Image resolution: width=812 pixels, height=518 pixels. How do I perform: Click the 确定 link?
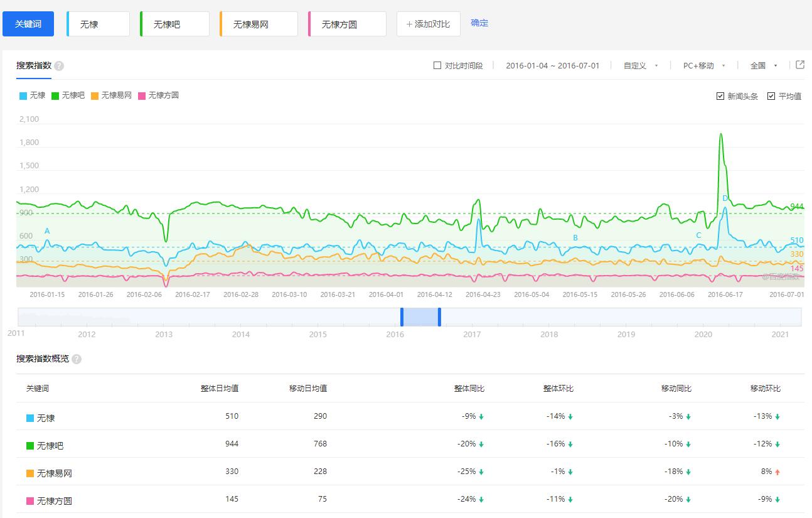click(x=479, y=23)
